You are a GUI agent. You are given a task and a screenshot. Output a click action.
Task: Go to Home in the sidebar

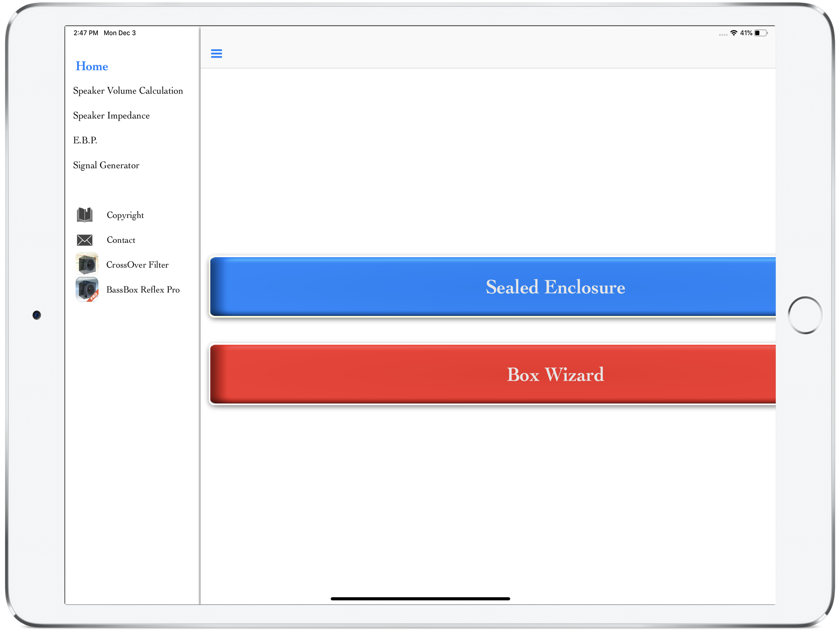click(92, 66)
